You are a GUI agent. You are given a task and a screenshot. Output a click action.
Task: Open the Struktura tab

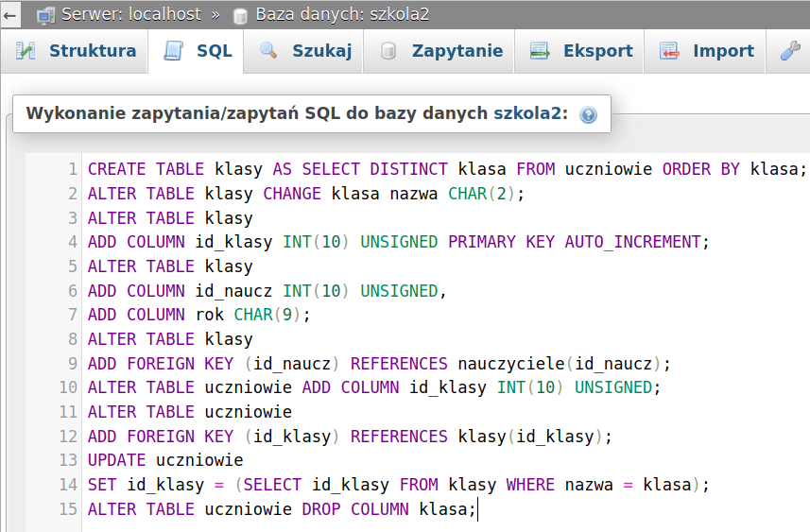pos(75,51)
